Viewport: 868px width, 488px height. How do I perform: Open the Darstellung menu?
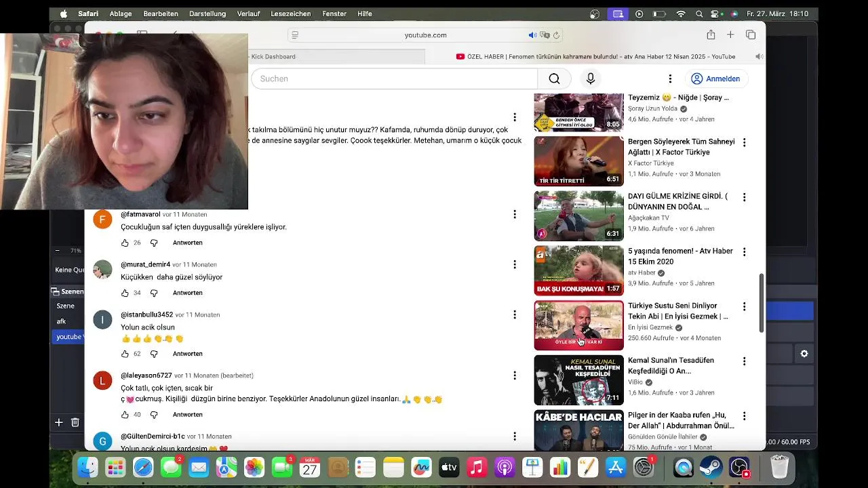[207, 14]
